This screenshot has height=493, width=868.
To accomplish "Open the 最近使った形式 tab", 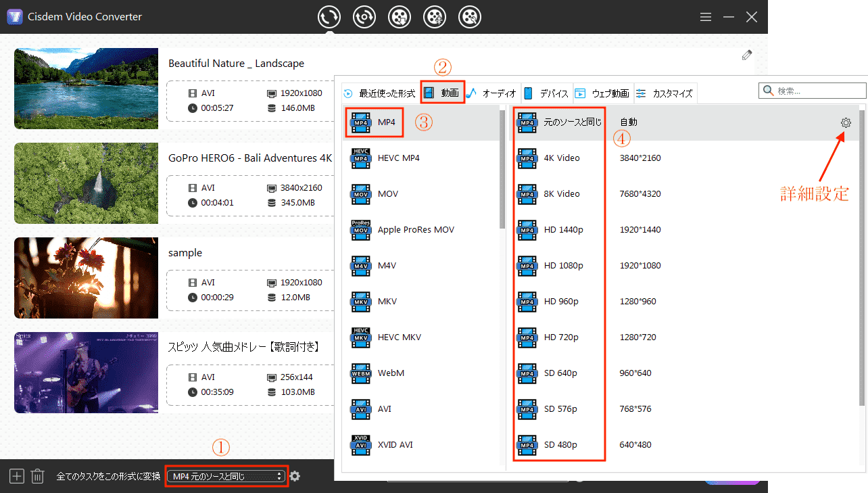I will point(379,93).
